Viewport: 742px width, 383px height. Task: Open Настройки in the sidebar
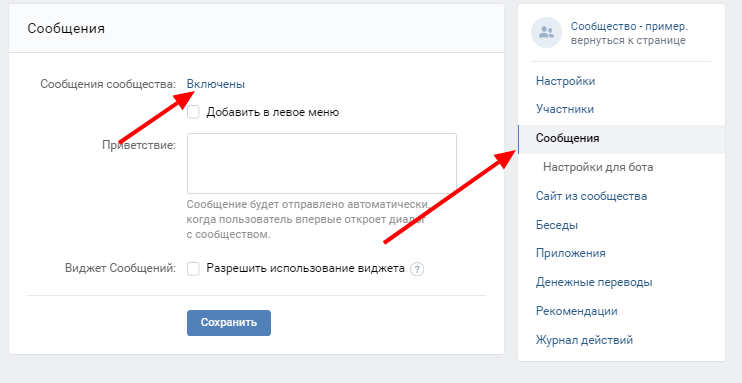pyautogui.click(x=565, y=81)
